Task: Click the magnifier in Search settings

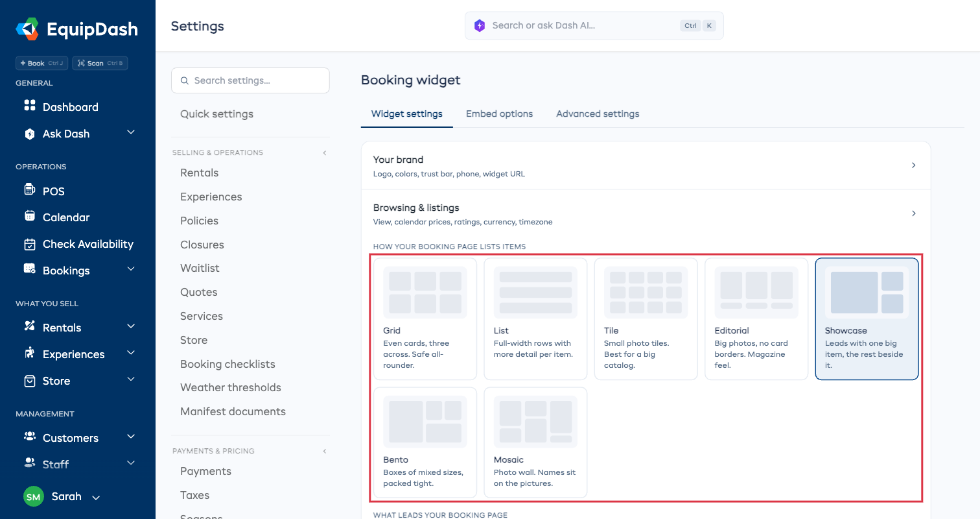Action: coord(185,81)
